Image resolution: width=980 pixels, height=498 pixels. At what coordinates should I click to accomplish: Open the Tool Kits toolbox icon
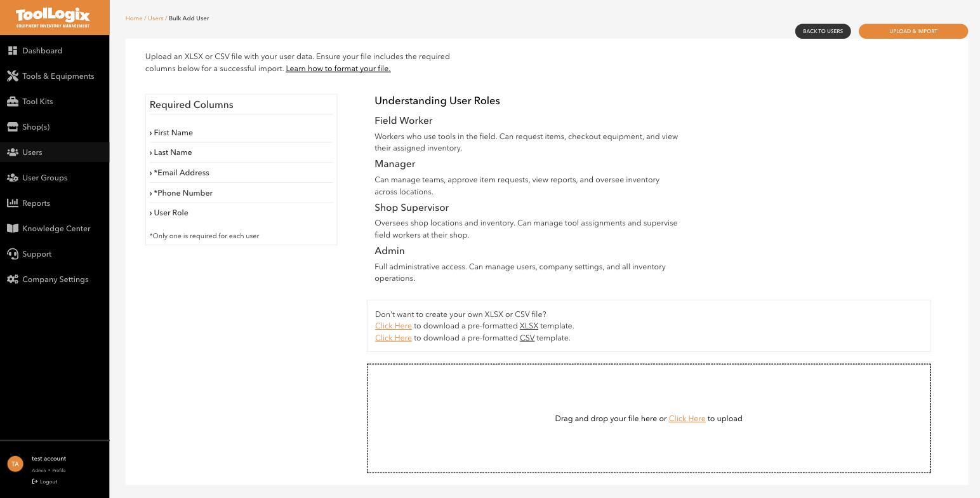pos(13,102)
